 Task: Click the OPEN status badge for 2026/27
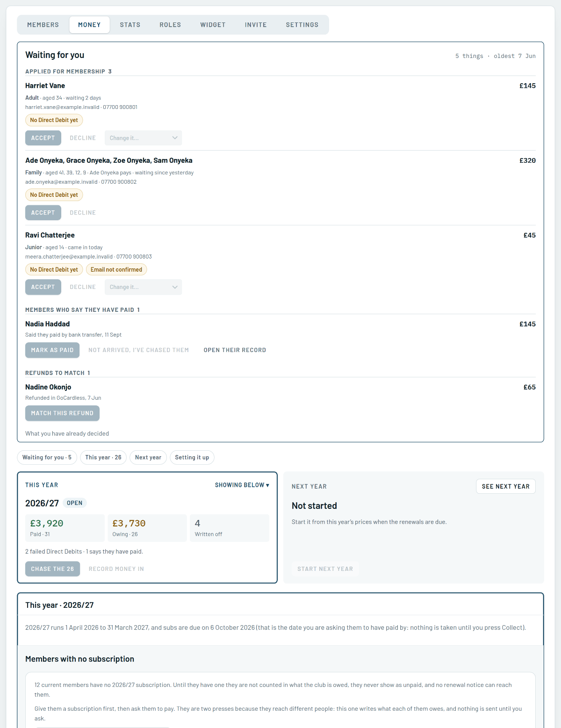[x=74, y=503]
